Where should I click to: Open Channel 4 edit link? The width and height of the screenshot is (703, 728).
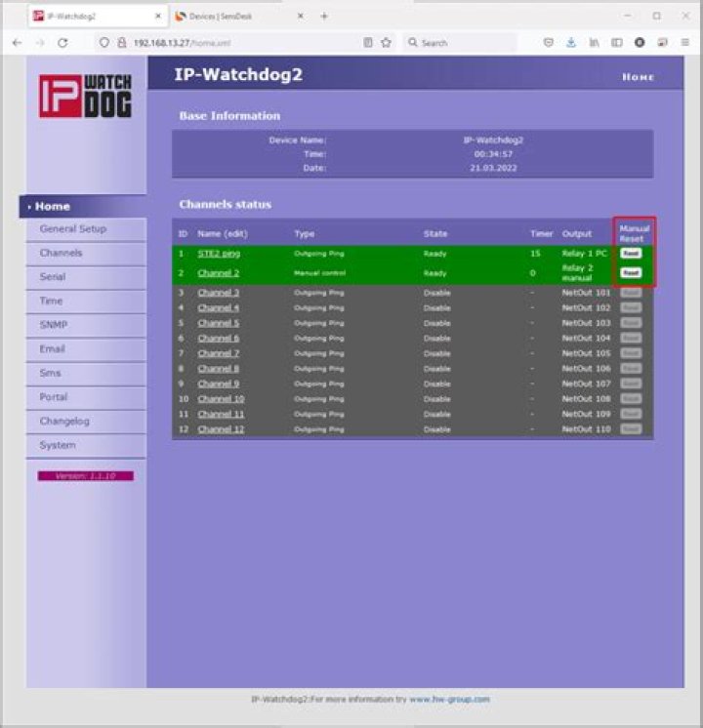coord(219,307)
